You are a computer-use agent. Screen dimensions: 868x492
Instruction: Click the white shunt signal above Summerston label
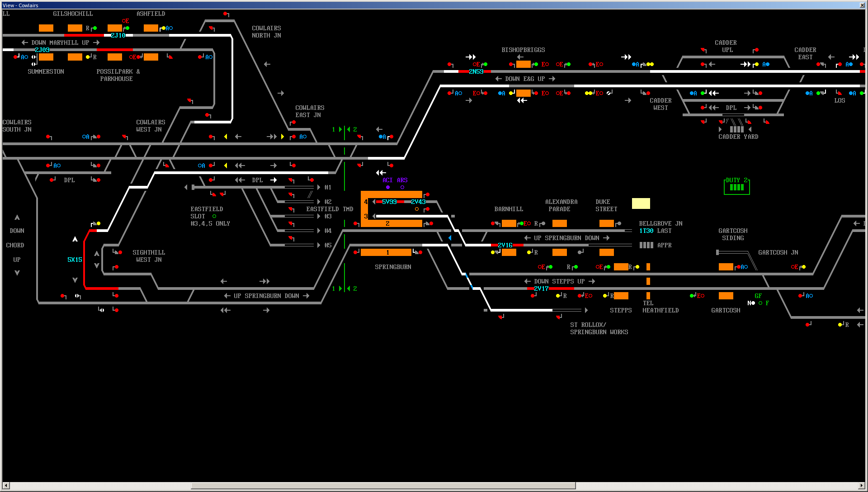[x=34, y=64]
